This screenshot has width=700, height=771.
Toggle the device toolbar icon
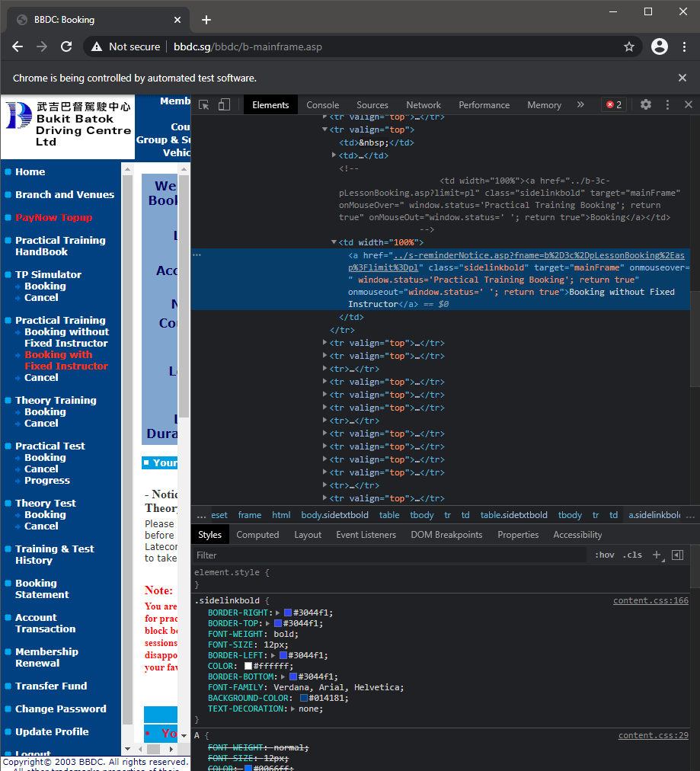pos(224,105)
